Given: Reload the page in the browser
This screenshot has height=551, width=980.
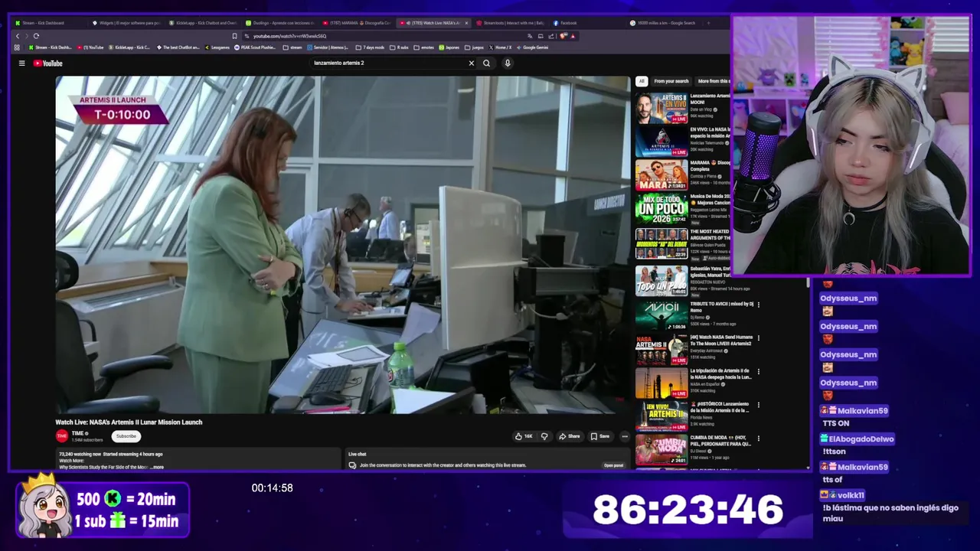Looking at the screenshot, I should [36, 36].
